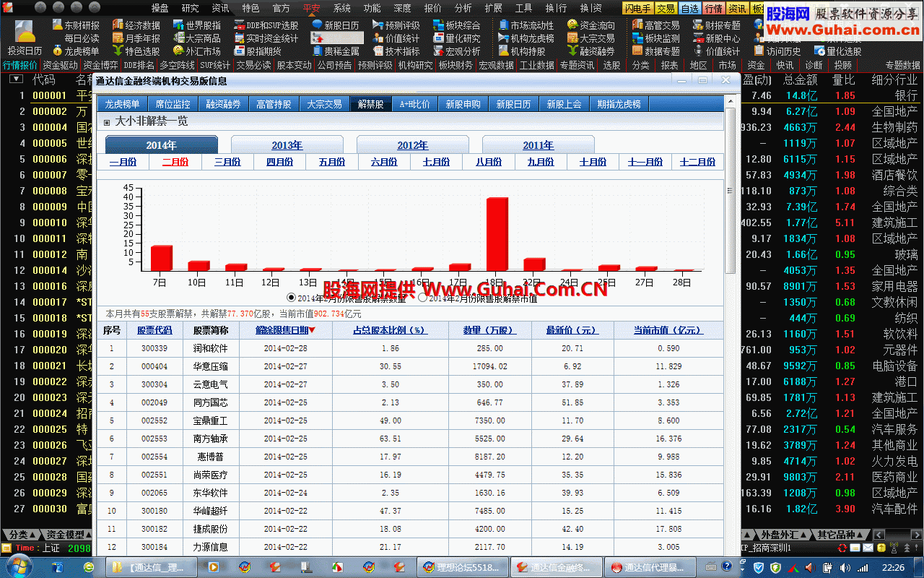The width and height of the screenshot is (924, 578).
Task: Open 财报专题 toolbar icon
Action: [717, 25]
